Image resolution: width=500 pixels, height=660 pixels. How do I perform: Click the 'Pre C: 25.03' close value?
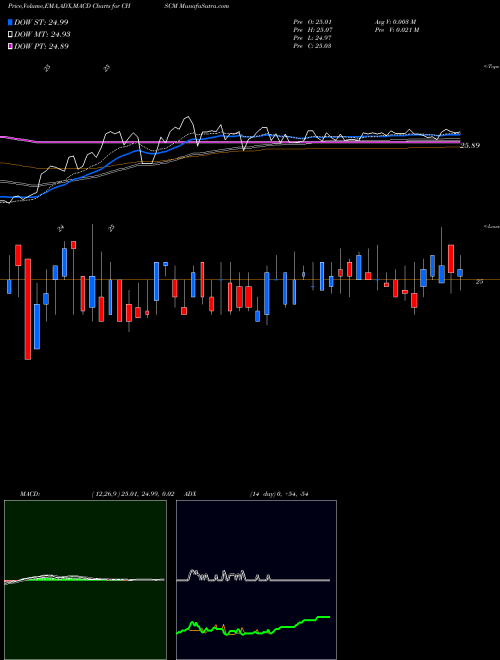click(312, 46)
